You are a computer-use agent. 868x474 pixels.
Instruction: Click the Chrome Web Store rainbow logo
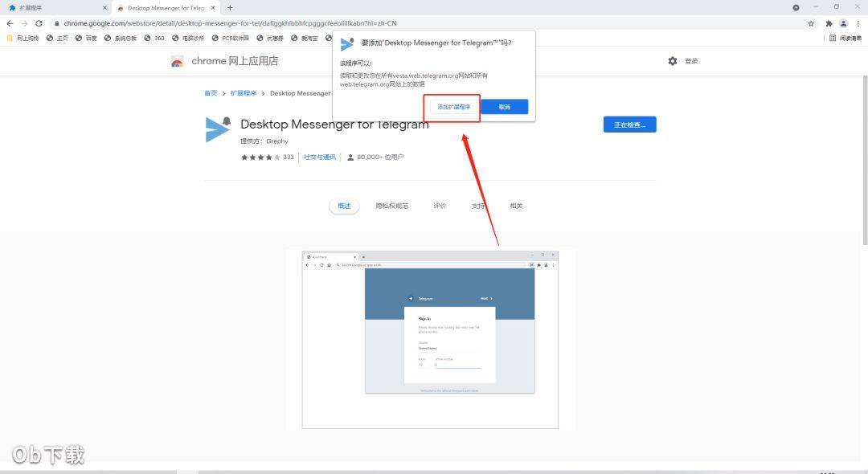[177, 61]
